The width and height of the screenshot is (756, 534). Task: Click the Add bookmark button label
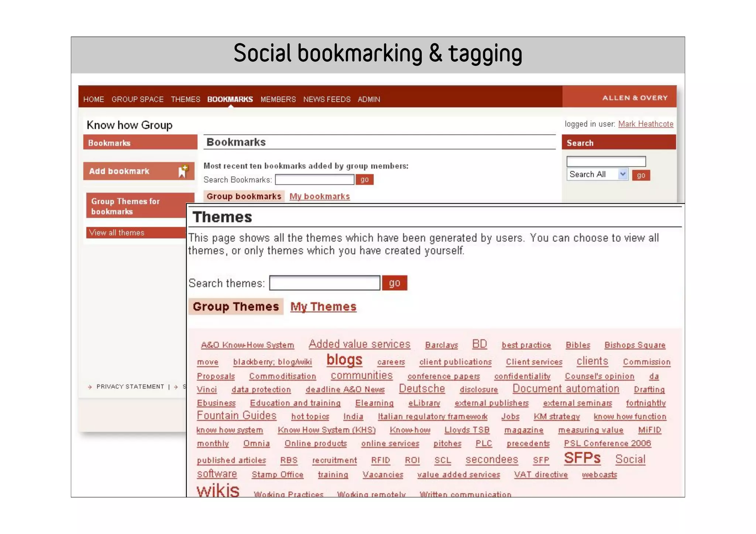tap(119, 171)
